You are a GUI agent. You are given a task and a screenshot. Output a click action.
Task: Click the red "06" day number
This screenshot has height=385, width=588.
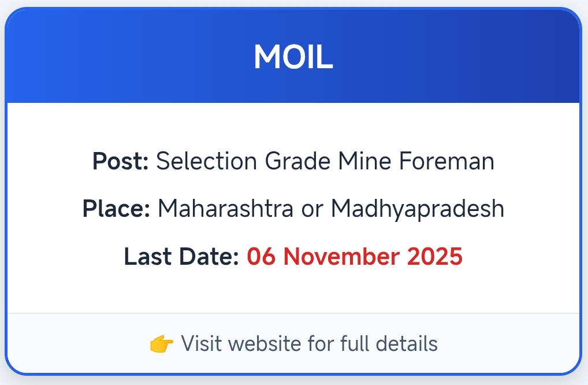261,256
